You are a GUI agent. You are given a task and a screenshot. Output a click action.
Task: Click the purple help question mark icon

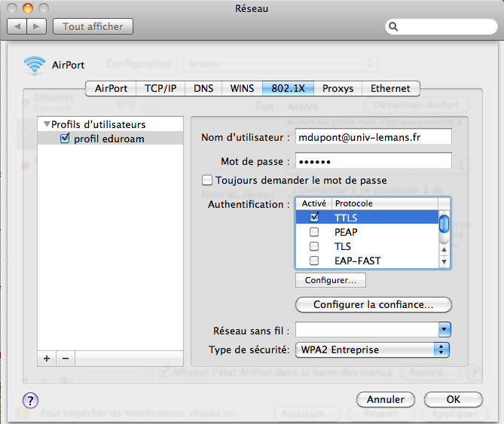point(31,400)
